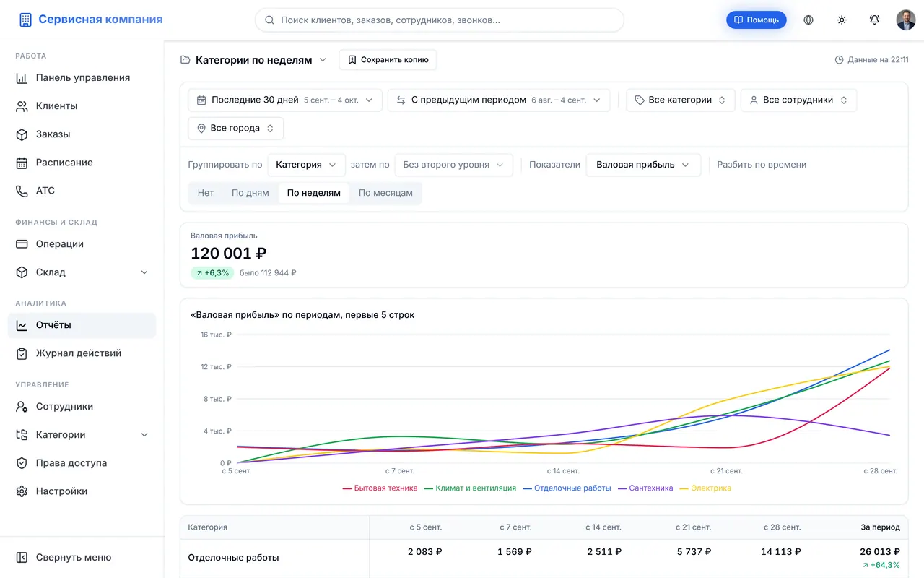Open Журнал действий in the sidebar
The height and width of the screenshot is (578, 924).
point(82,353)
